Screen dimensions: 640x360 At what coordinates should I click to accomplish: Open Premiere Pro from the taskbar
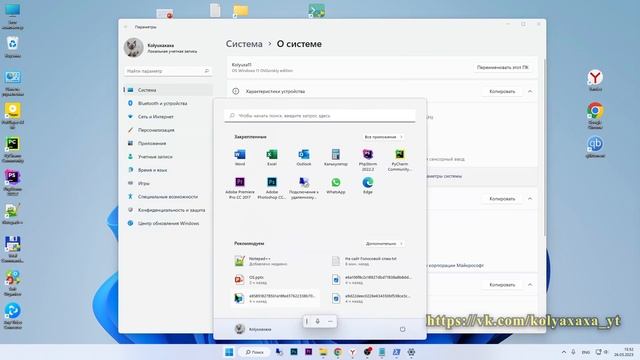coord(309,352)
